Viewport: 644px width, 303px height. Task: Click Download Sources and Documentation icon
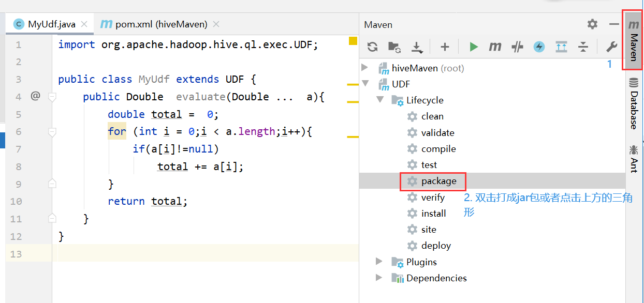[x=417, y=47]
